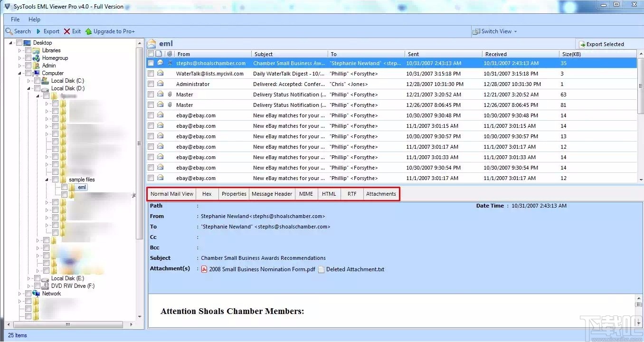The width and height of the screenshot is (644, 342).
Task: Click the Deleted Attachment.txt attachment icon
Action: click(322, 269)
